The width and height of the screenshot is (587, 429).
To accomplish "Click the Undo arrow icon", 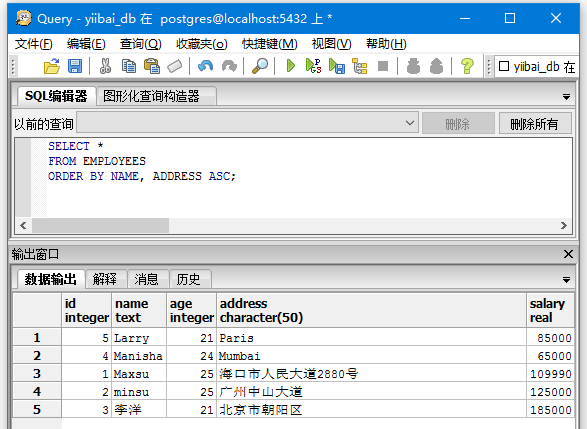I will click(x=205, y=67).
